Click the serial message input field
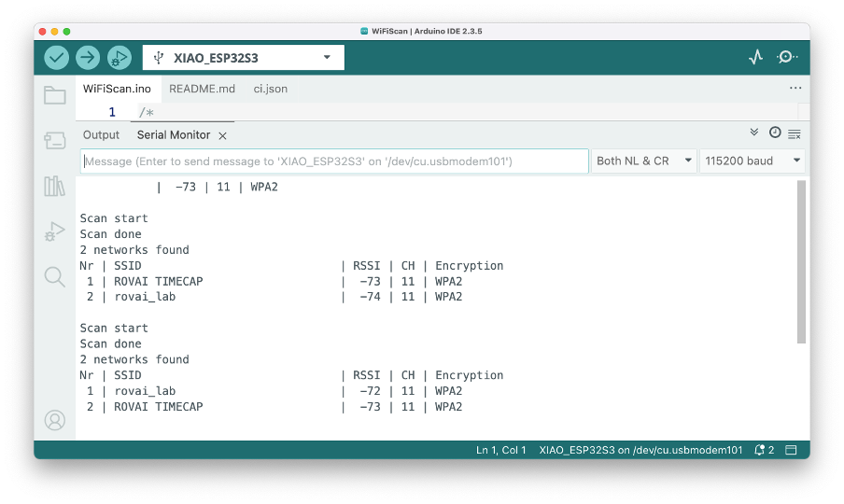The height and width of the screenshot is (504, 844). click(x=334, y=161)
